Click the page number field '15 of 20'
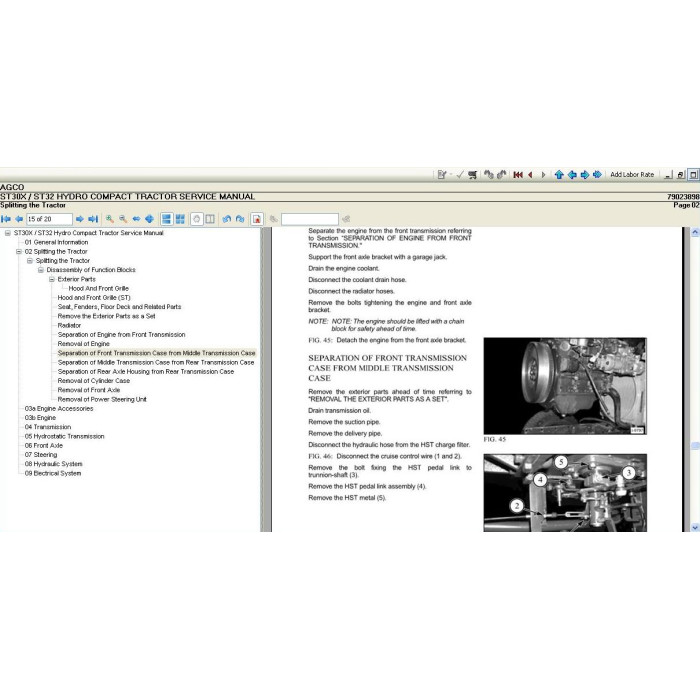 49,219
